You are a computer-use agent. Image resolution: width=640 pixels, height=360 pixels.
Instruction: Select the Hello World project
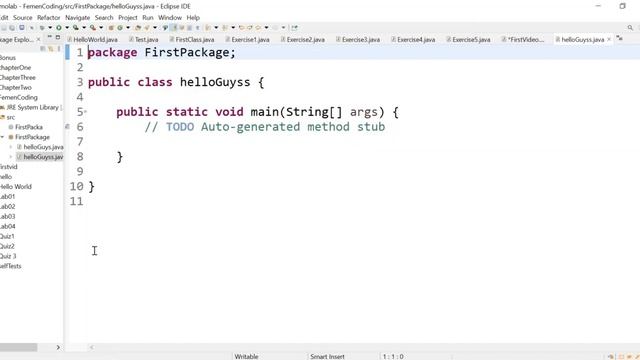coord(16,187)
